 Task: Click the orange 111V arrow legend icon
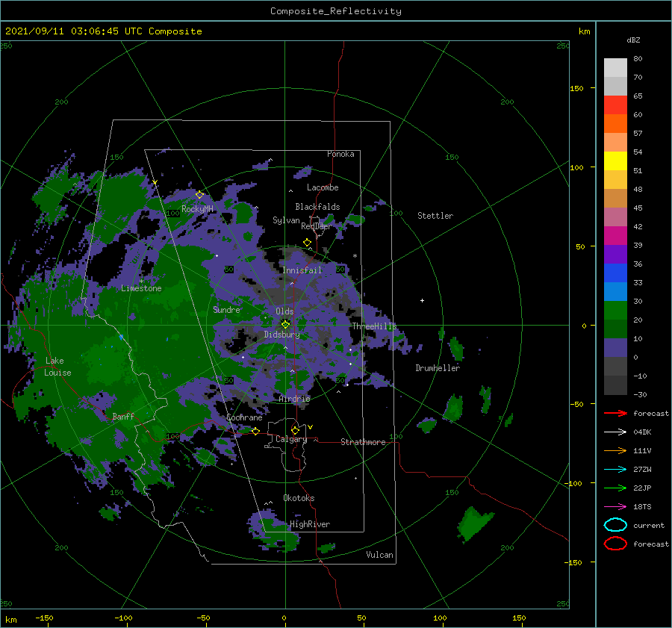point(615,450)
